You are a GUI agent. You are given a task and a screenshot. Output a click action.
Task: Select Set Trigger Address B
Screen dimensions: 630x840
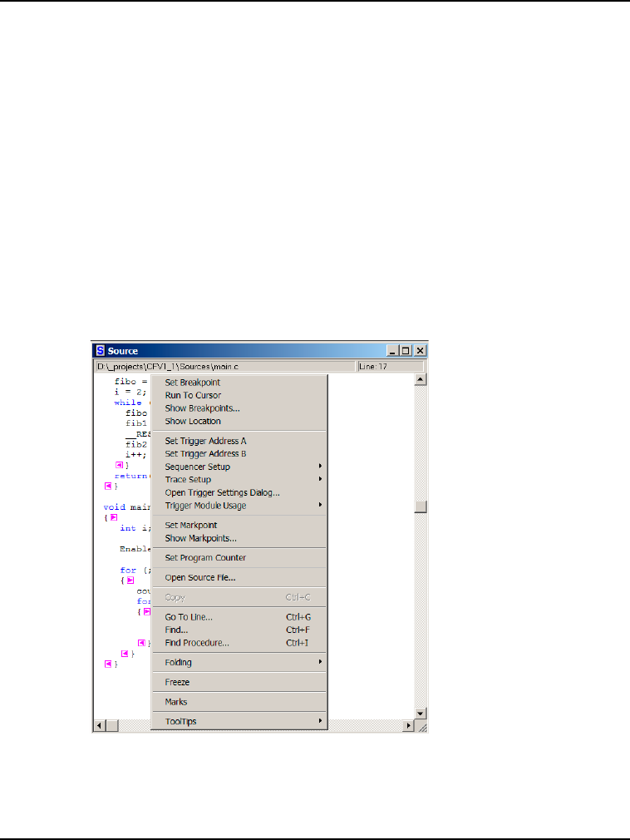click(x=239, y=454)
